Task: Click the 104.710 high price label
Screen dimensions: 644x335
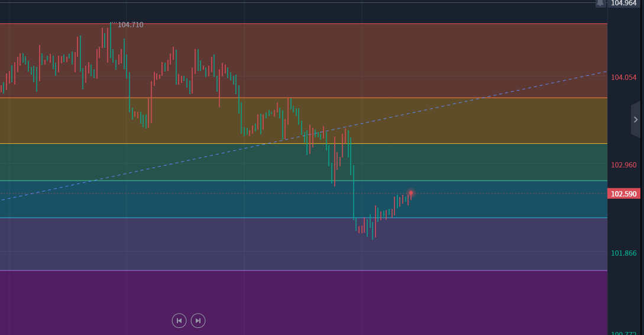Action: click(130, 25)
